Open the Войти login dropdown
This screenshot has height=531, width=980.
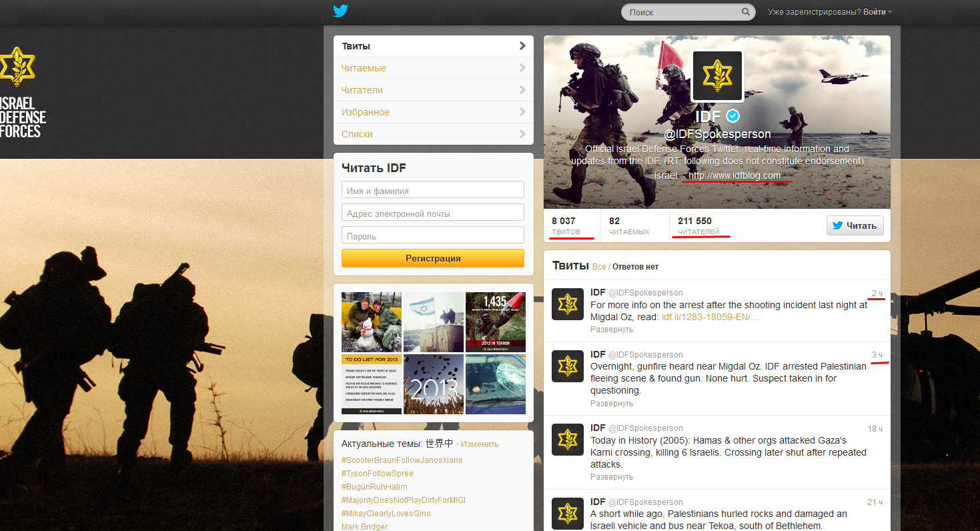[x=877, y=12]
